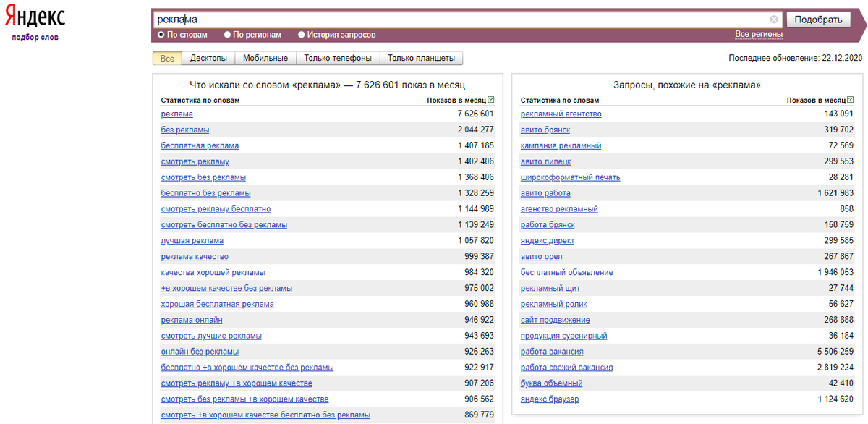Open the реклама качество link

195,256
